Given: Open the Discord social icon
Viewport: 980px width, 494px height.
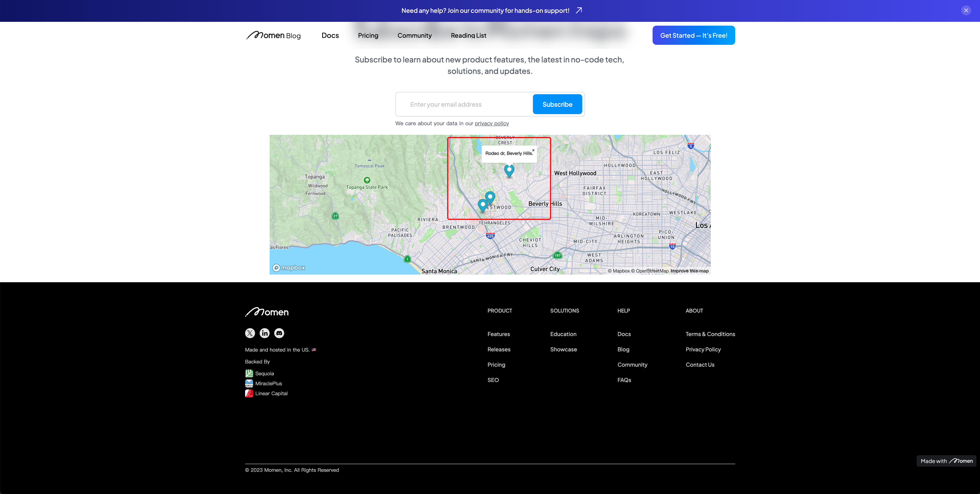Looking at the screenshot, I should tap(279, 333).
